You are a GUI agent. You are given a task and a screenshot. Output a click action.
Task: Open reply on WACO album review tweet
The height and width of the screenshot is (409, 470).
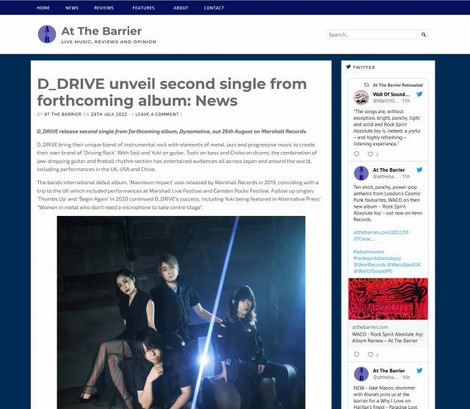click(x=357, y=354)
